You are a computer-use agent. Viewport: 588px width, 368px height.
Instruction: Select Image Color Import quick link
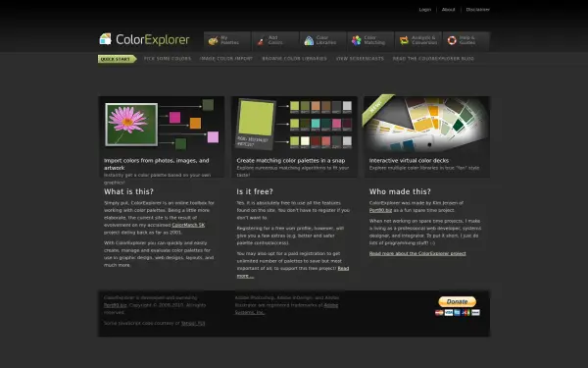pos(226,59)
